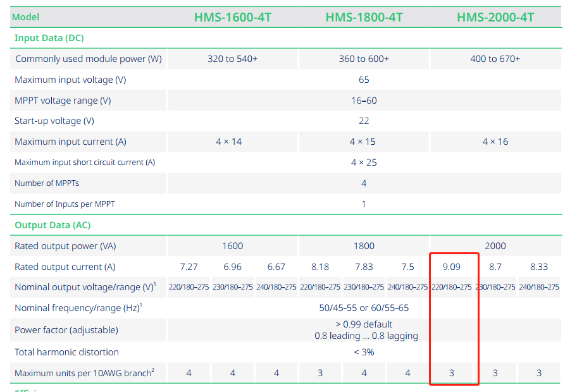This screenshot has height=392, width=577.
Task: Select the HMS-1800-4T column heading
Action: [364, 17]
